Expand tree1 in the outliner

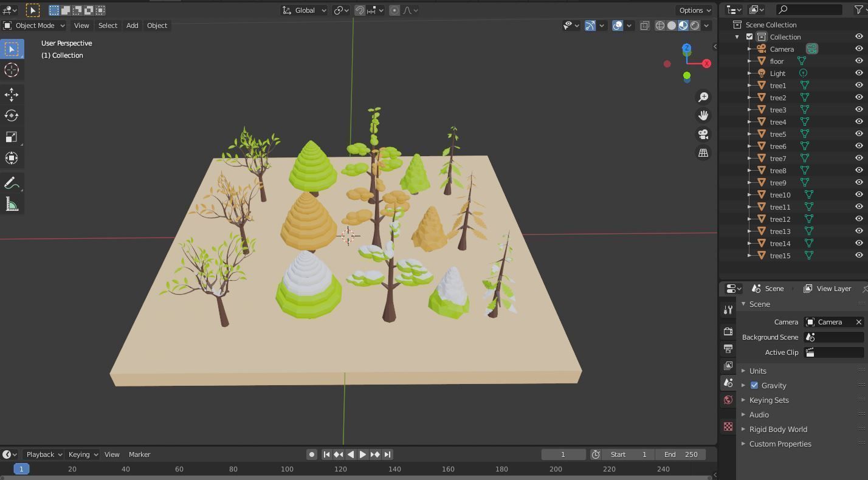pyautogui.click(x=749, y=85)
